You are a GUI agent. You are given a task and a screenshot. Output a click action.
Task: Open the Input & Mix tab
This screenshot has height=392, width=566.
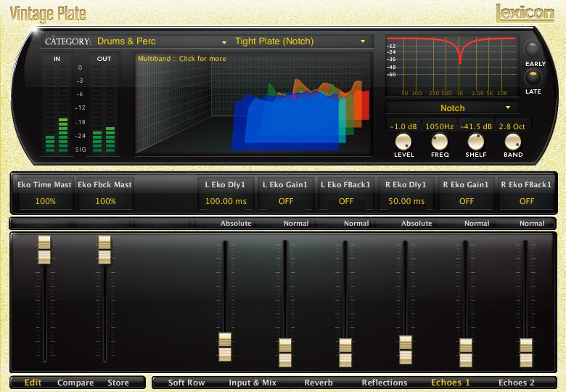pos(253,383)
